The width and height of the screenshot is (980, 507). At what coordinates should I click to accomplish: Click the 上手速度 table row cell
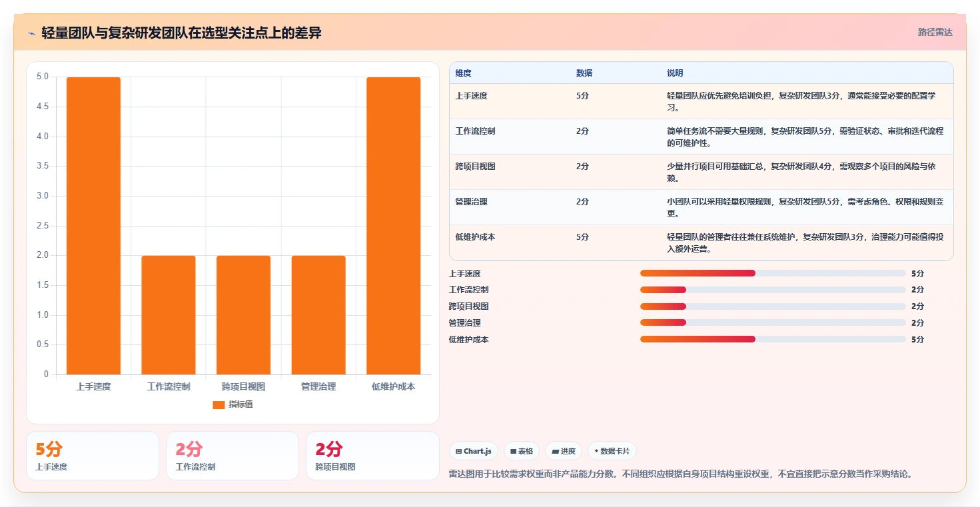pyautogui.click(x=472, y=96)
